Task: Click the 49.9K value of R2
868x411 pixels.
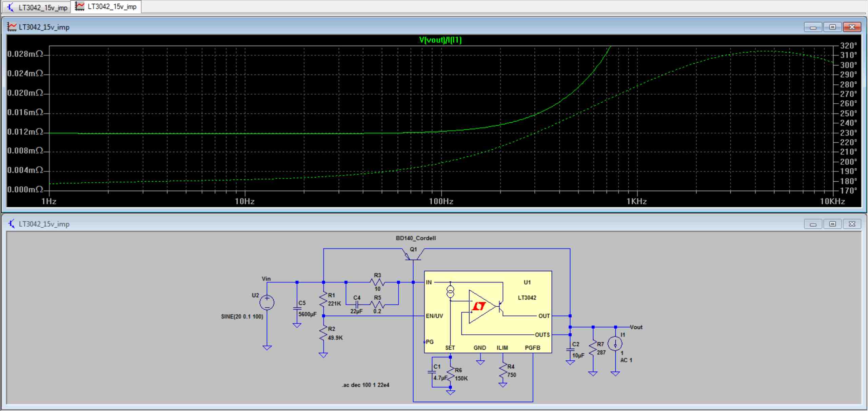Action: [335, 338]
